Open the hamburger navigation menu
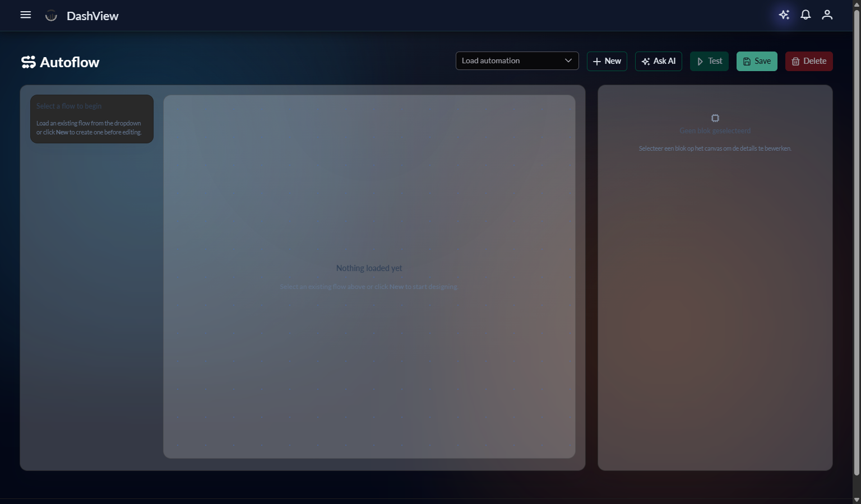861x504 pixels. (x=25, y=15)
